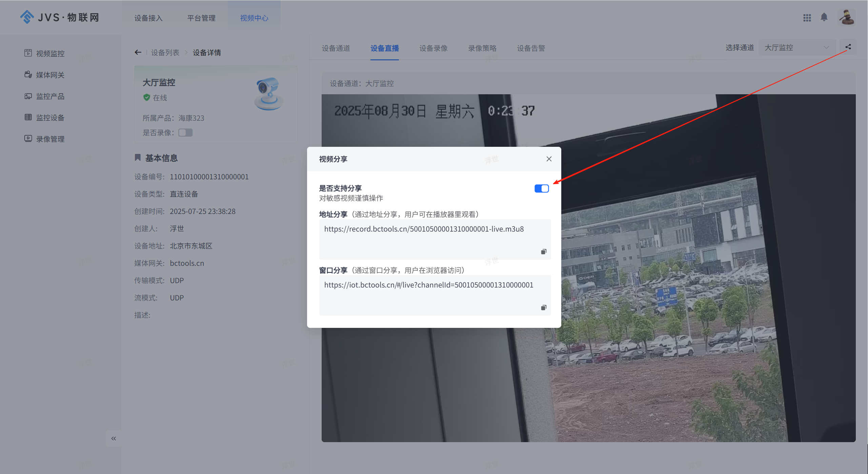Click the 基本信息 bookmark icon
Screen dimensions: 868x474
[138, 158]
